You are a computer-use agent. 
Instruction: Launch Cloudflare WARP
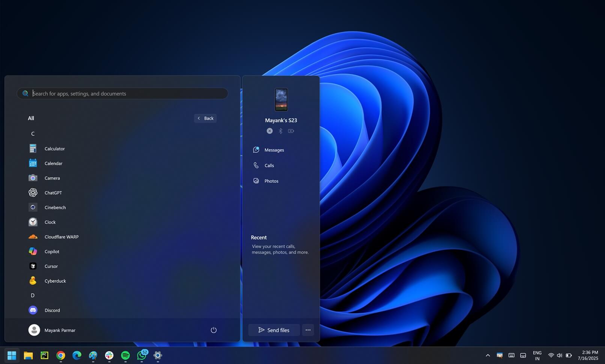click(61, 237)
